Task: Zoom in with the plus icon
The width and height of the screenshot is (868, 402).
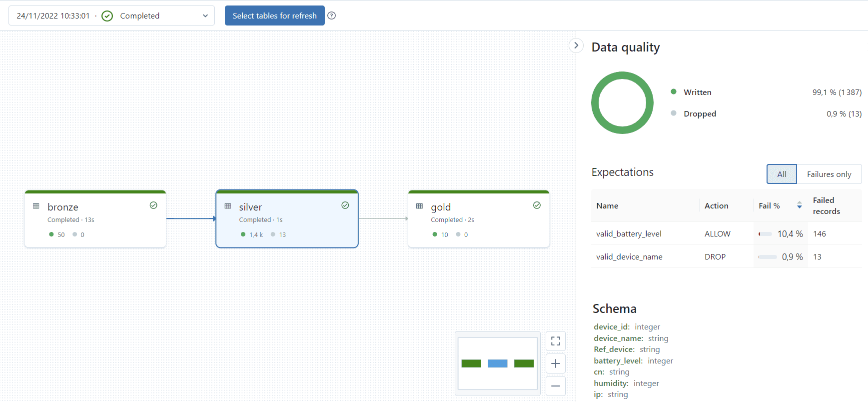Action: [555, 363]
